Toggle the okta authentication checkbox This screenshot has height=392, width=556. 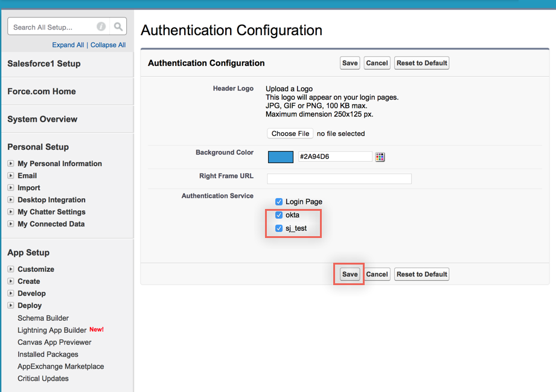point(279,215)
